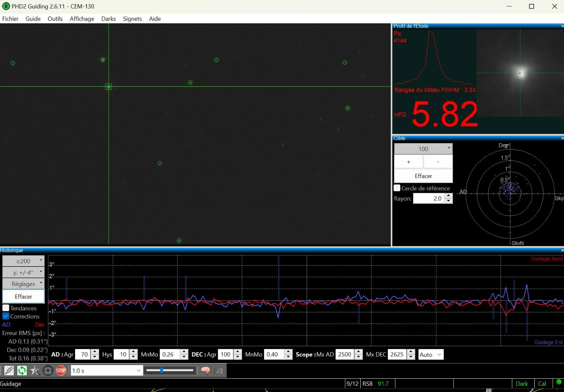Click the crosshair begin guiding icon

pos(48,370)
